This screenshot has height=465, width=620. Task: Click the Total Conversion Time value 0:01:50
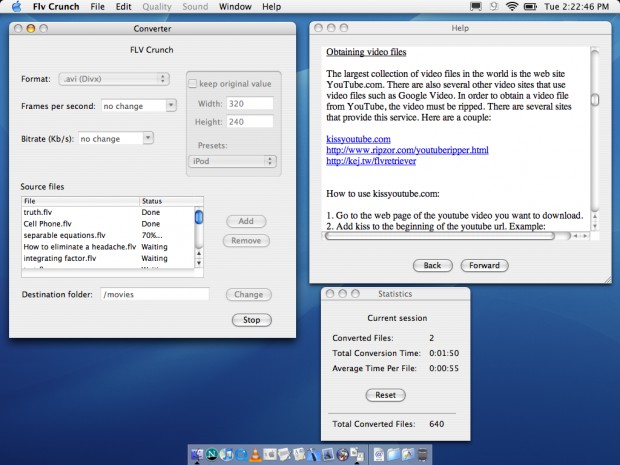[444, 353]
